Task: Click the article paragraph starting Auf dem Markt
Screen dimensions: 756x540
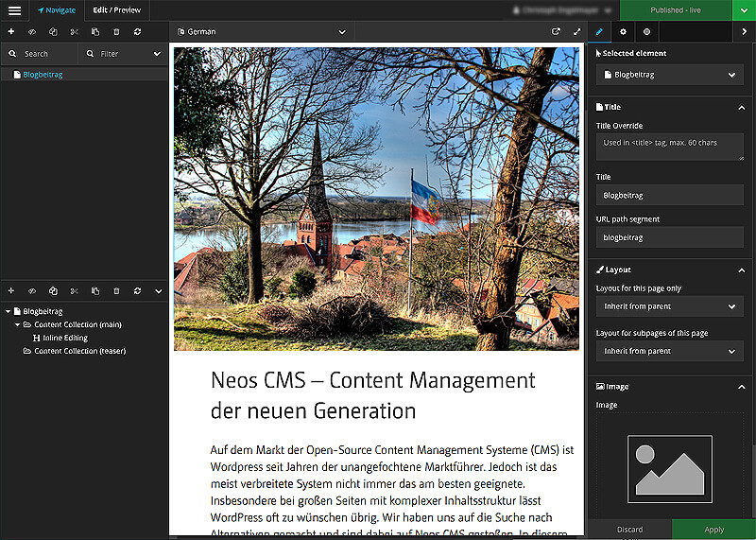Action: click(392, 490)
